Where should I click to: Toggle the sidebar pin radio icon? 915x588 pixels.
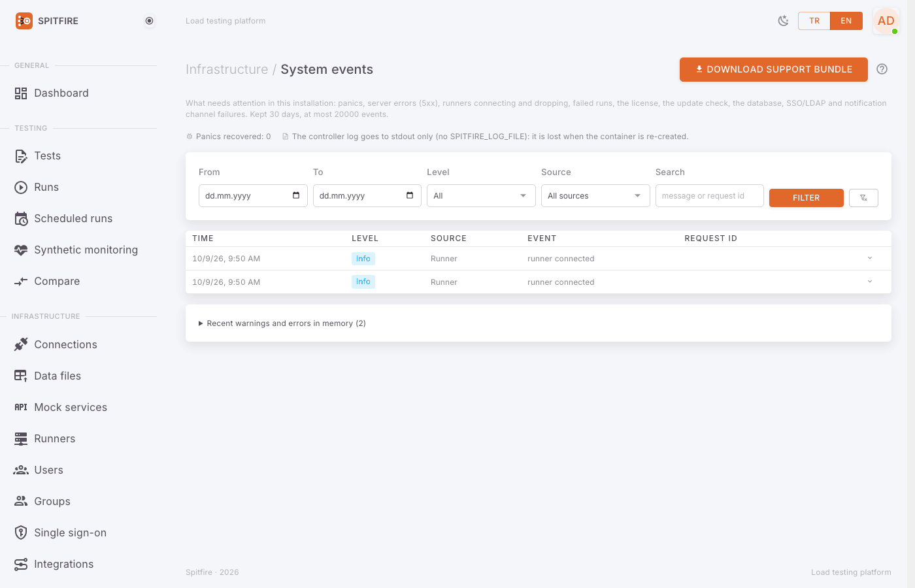(x=149, y=21)
